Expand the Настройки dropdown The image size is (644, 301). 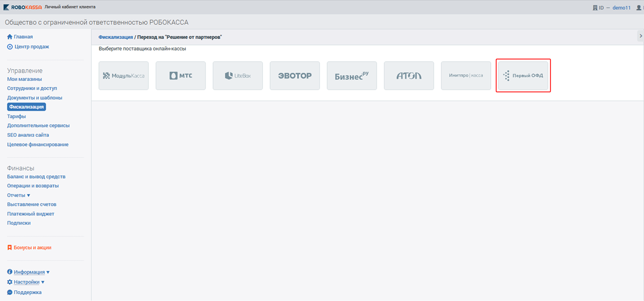pyautogui.click(x=43, y=282)
